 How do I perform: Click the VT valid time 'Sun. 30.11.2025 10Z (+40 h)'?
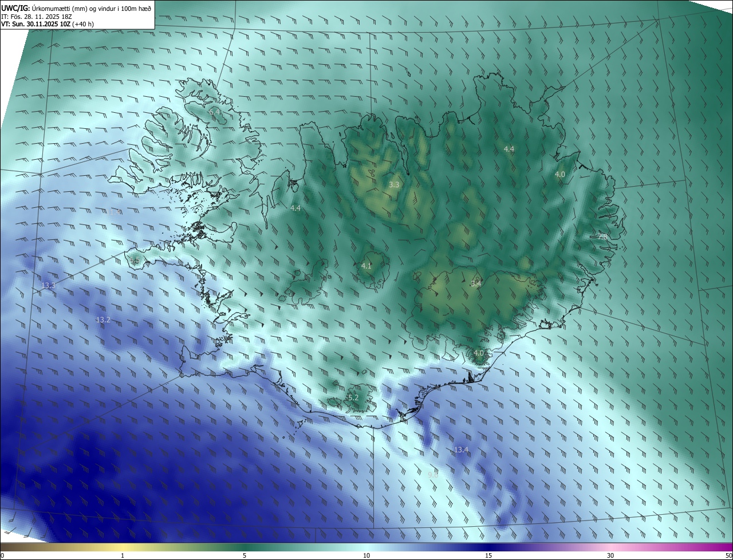point(48,24)
